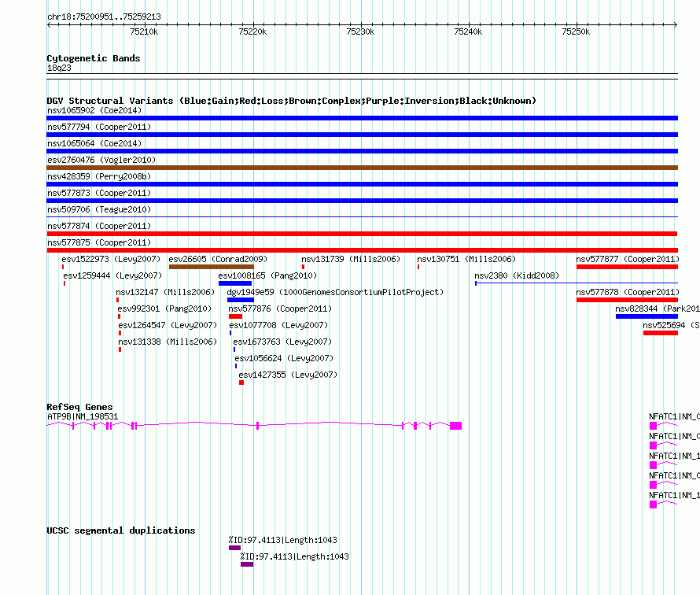Select the nsv577873 (Cooper2011) label
700x595 pixels.
pyautogui.click(x=99, y=193)
